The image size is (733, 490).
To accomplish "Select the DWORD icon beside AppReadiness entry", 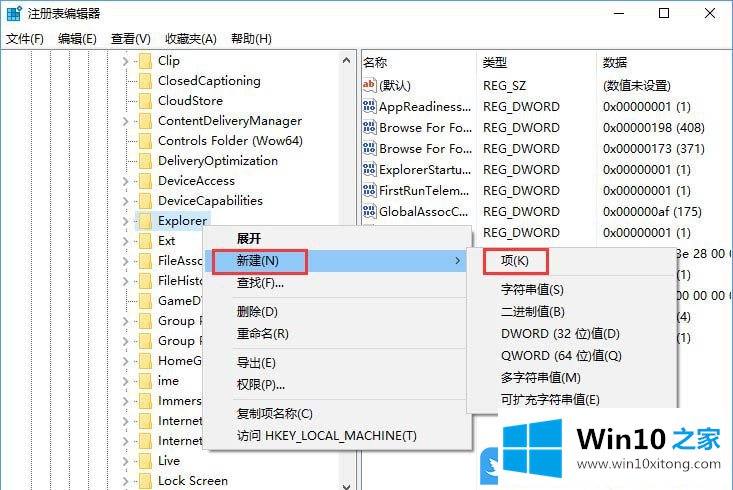I will click(369, 107).
